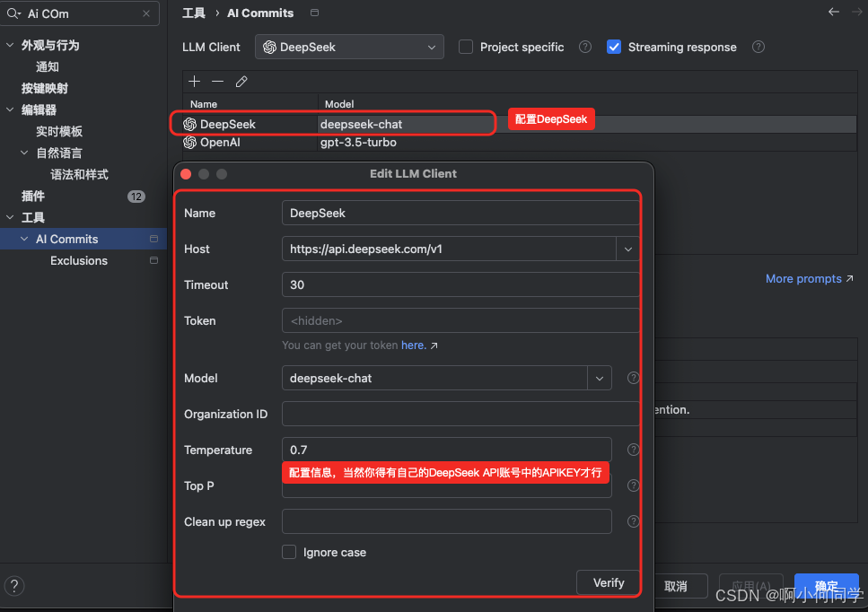Disable the Streaming response checkbox

click(614, 47)
